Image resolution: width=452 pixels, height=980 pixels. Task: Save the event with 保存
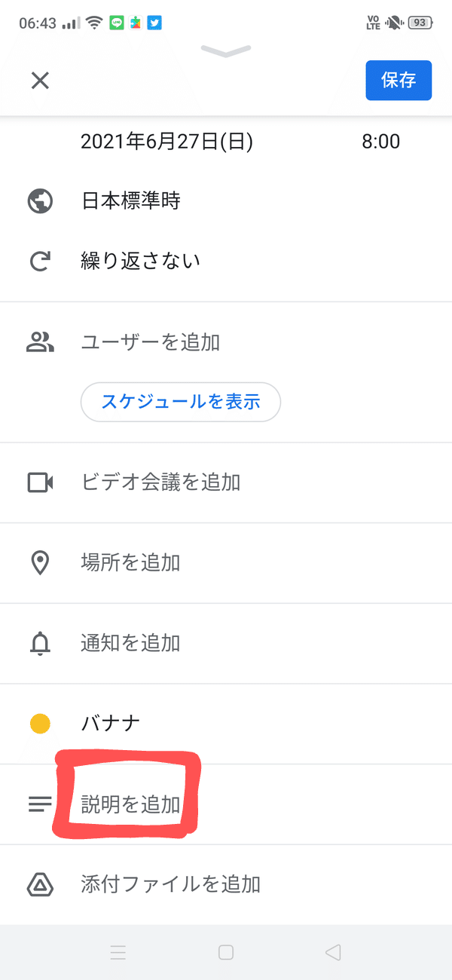pos(399,81)
